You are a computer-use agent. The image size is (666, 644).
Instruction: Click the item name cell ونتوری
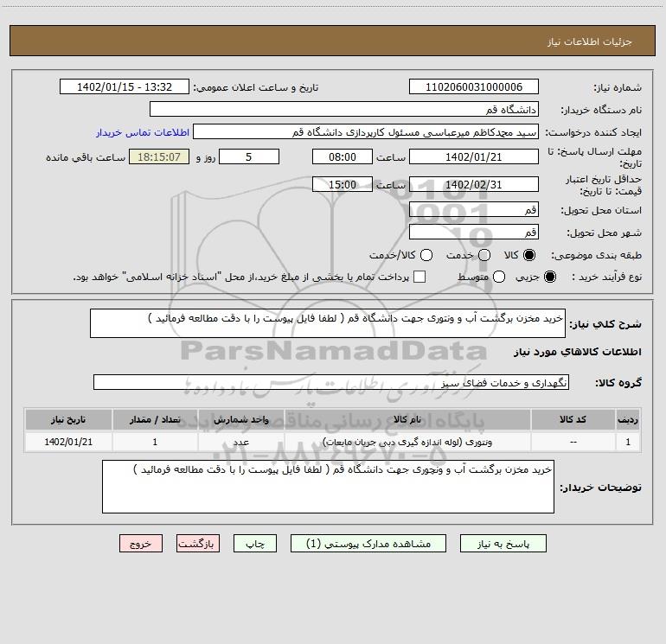(407, 442)
